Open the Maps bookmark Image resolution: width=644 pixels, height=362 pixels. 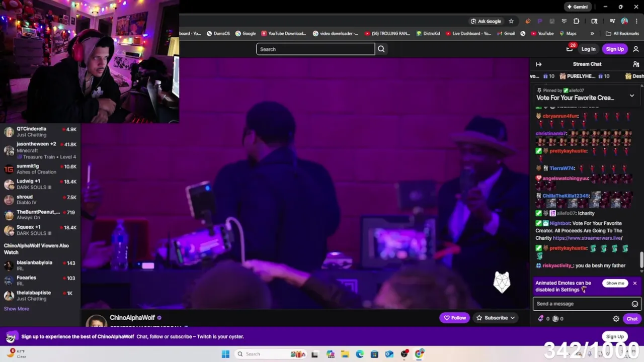[567, 34]
